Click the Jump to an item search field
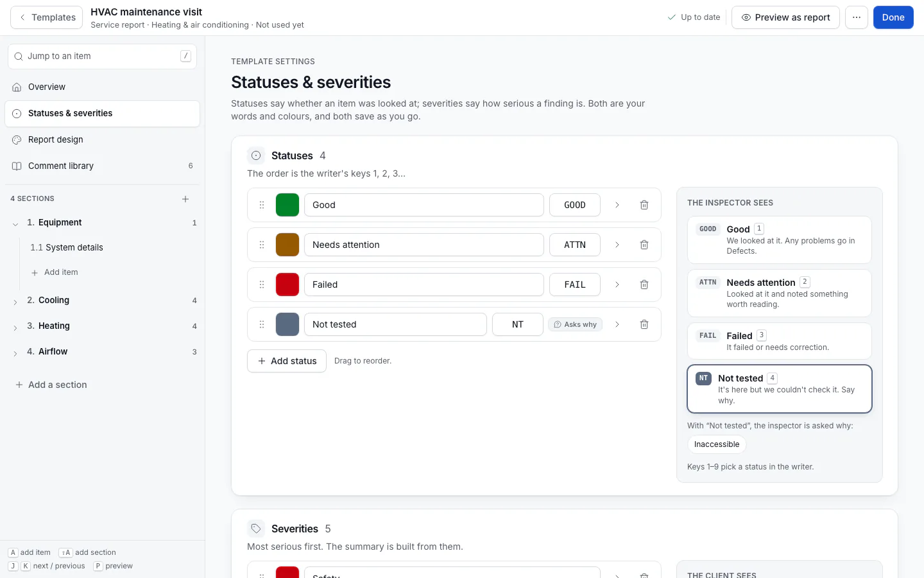924x578 pixels. coord(103,57)
